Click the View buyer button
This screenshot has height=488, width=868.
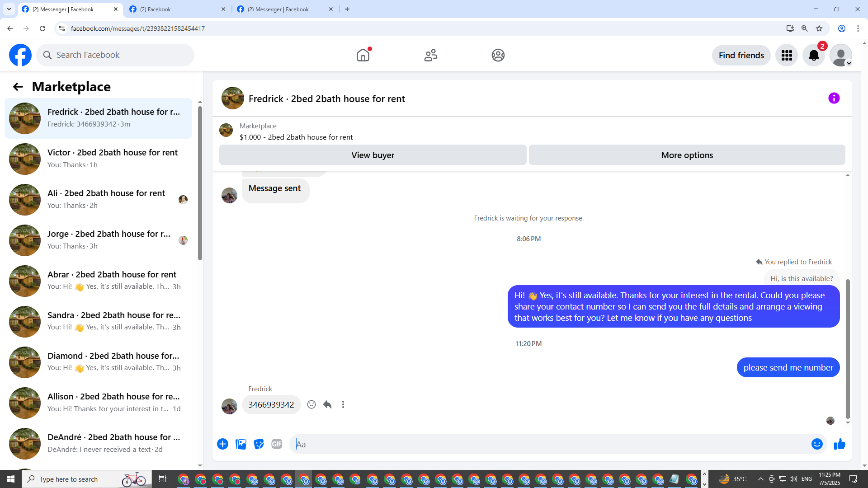click(373, 155)
